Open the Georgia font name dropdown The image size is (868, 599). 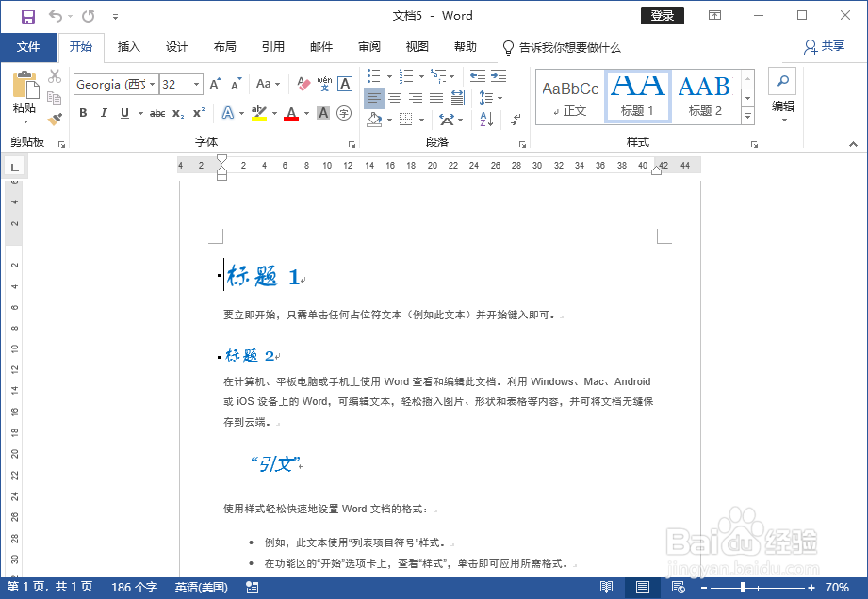pyautogui.click(x=153, y=85)
